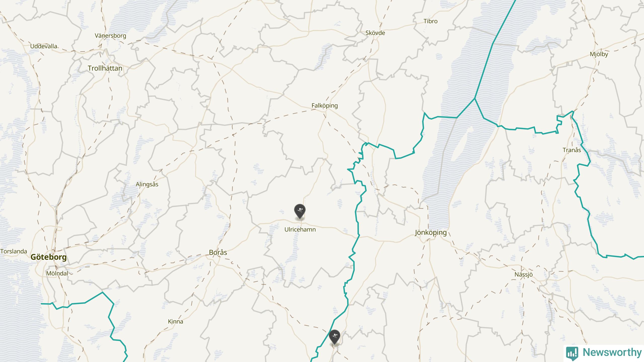Viewport: 644px width, 362px height.
Task: Click the Borås city label
Action: [218, 252]
